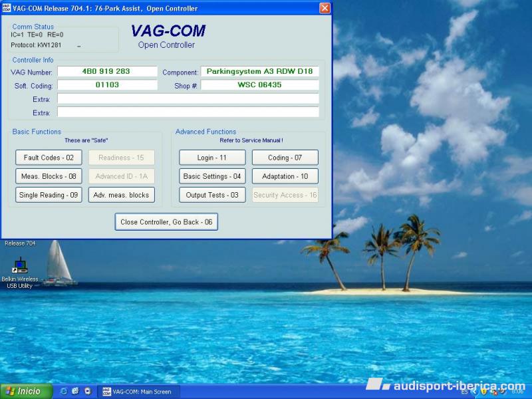The height and width of the screenshot is (399, 532).
Task: Click the yellow security shield tray icon
Action: [483, 392]
